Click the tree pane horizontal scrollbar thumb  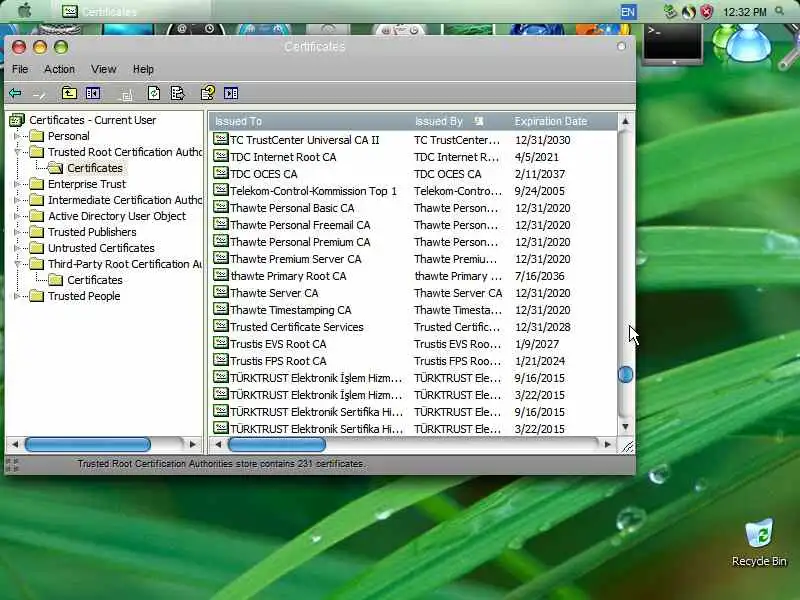88,444
